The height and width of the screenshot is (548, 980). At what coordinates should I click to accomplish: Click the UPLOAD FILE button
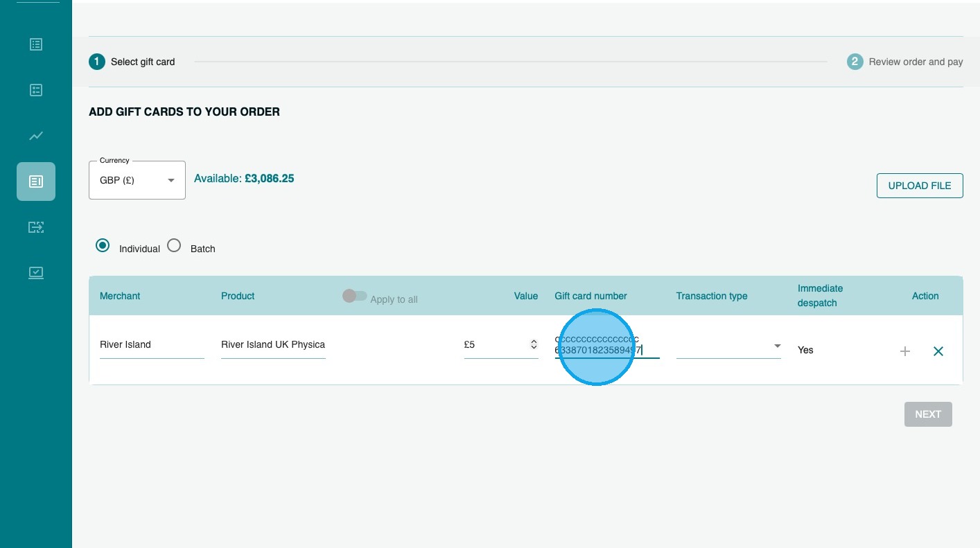pos(920,186)
